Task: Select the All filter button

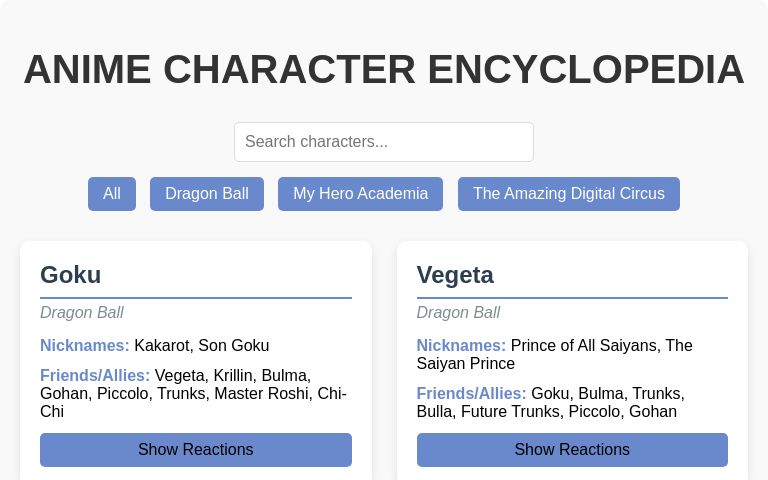Action: [x=112, y=194]
